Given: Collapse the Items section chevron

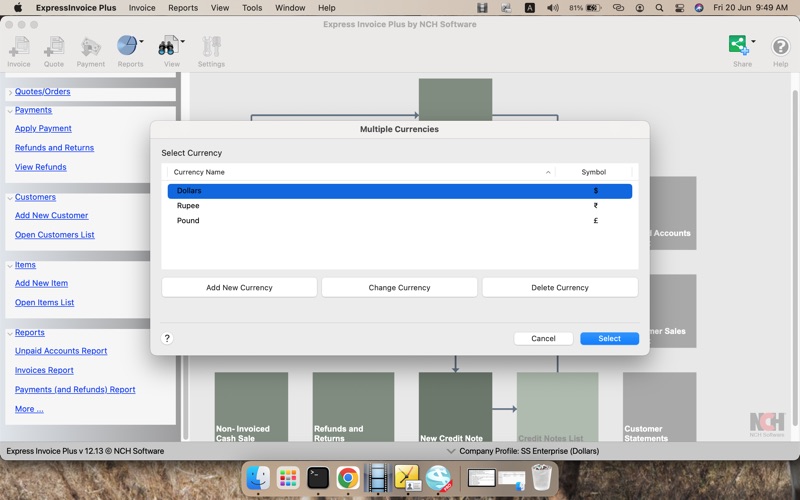Looking at the screenshot, I should [10, 266].
